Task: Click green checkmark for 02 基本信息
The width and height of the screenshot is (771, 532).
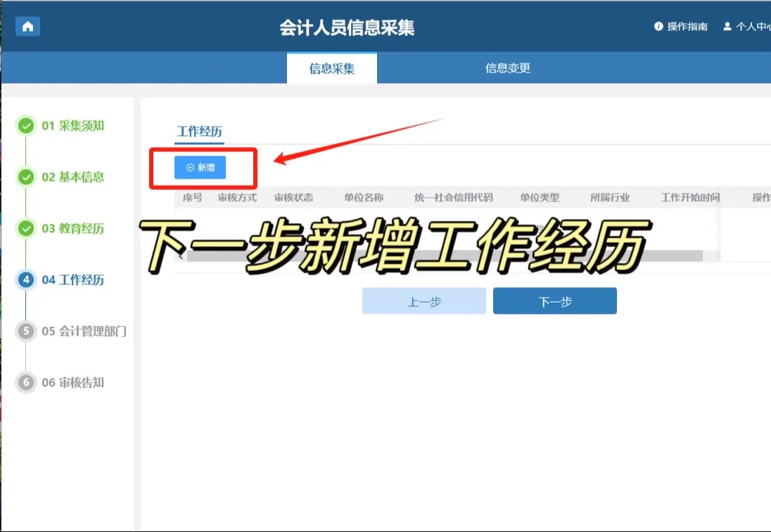Action: click(x=26, y=177)
